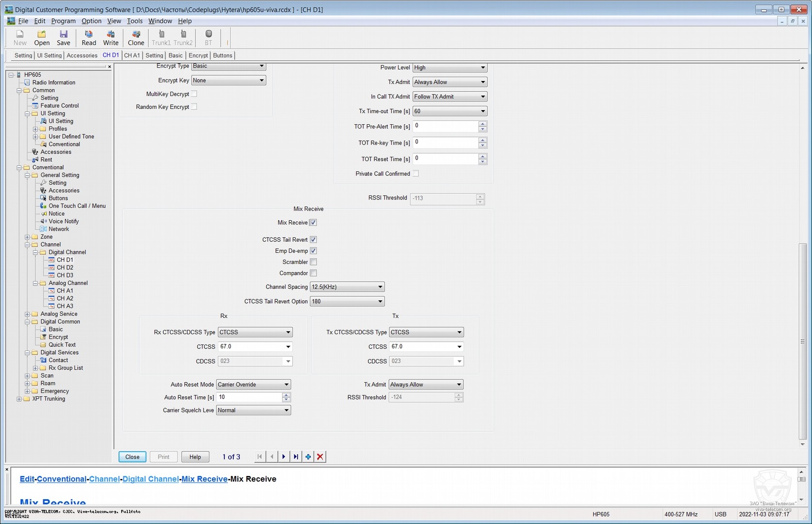Click the Save codeplug toolbar icon

[x=64, y=37]
